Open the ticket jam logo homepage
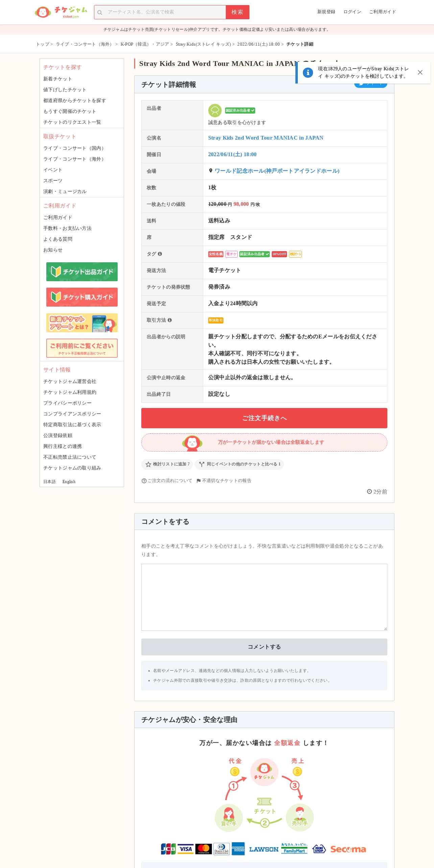434x868 pixels. coord(61,12)
